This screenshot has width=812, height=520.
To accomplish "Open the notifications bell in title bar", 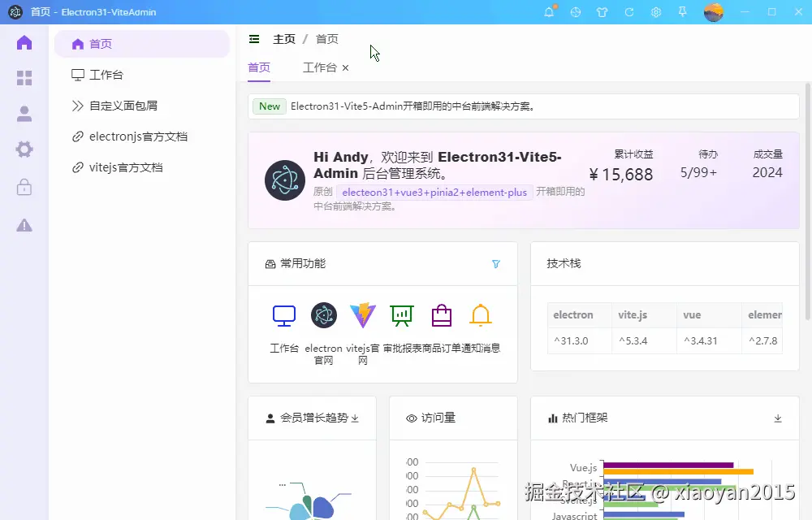I will point(549,12).
